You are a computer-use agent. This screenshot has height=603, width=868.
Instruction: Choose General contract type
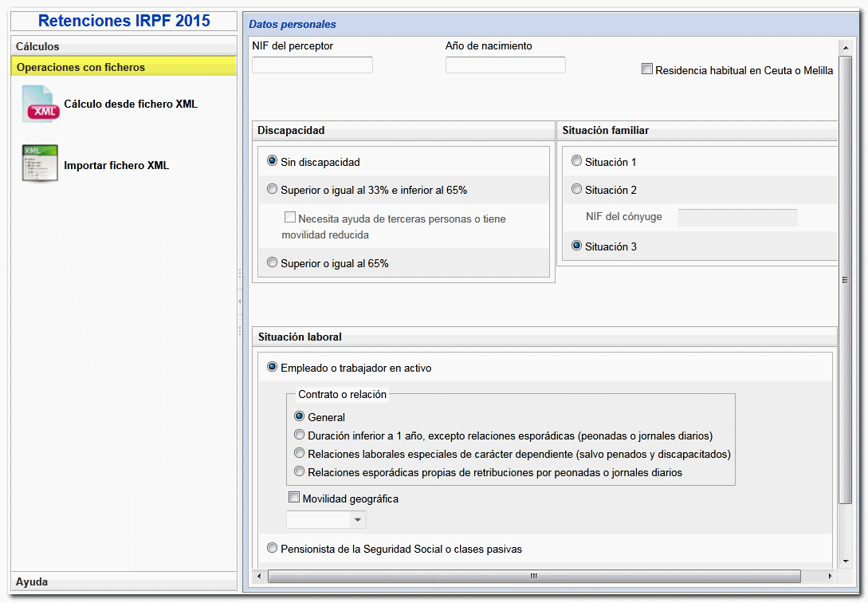(x=299, y=416)
